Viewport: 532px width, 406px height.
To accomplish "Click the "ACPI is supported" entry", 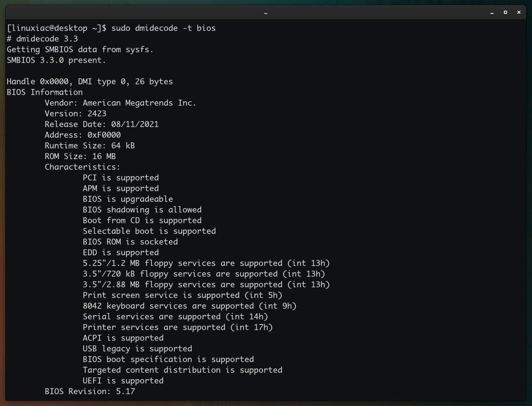I will tap(123, 338).
